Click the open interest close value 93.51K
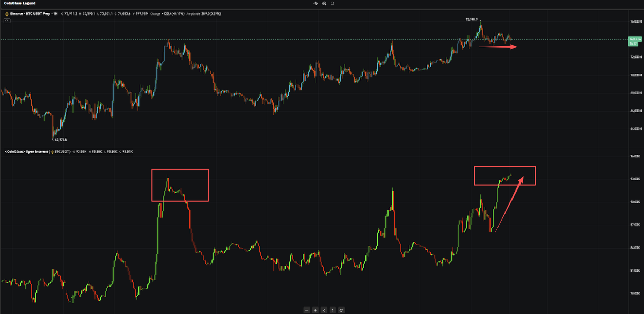 (128, 152)
